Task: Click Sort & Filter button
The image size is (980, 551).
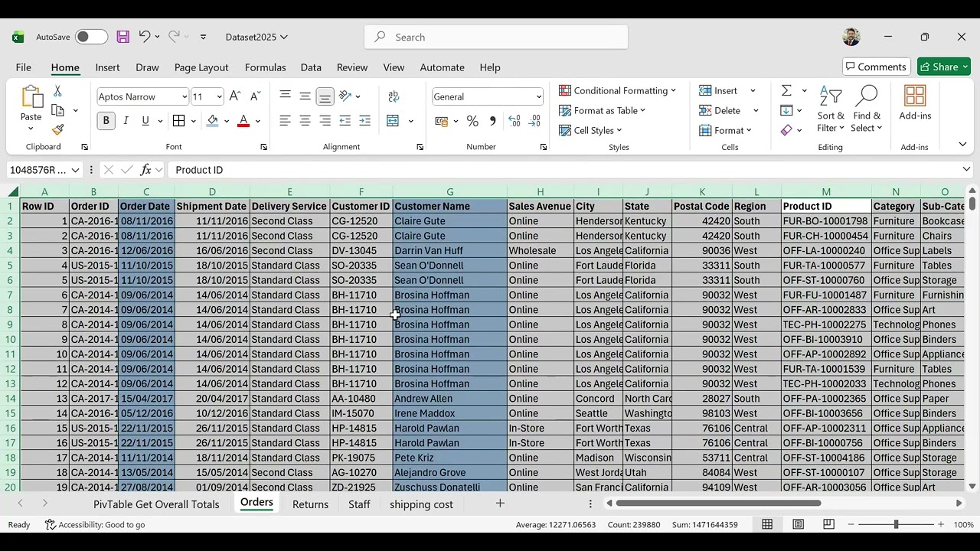Action: coord(831,109)
